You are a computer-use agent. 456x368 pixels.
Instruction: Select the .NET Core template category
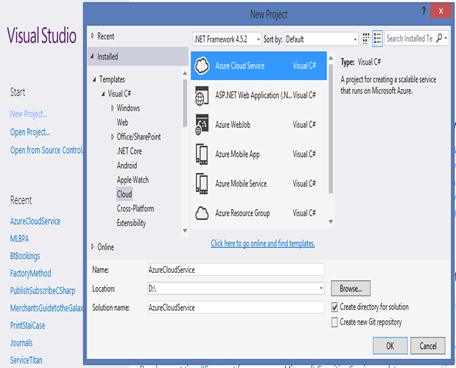pyautogui.click(x=129, y=151)
